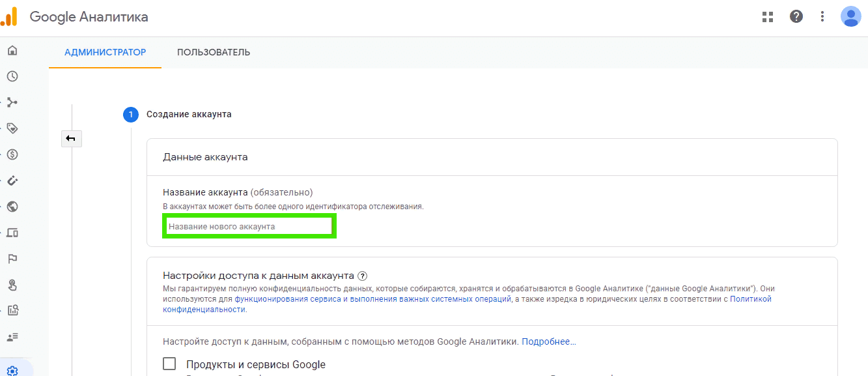The height and width of the screenshot is (376, 868).
Task: Switch to the АДМИНИСТРАТОР tab
Action: [105, 52]
